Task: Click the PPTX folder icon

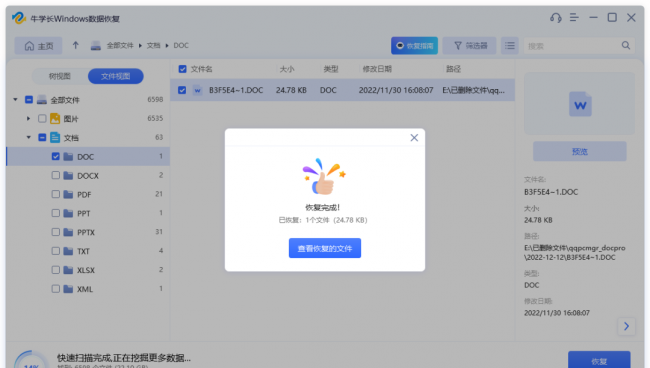Action: (x=68, y=232)
